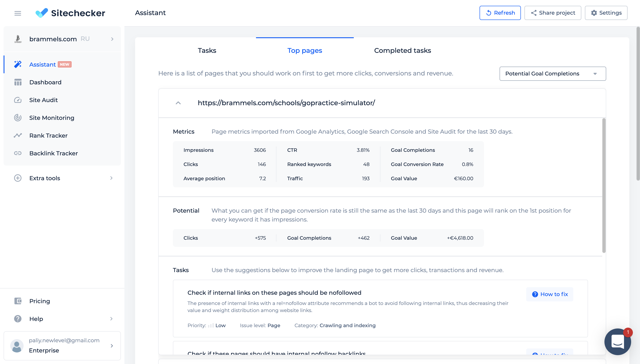This screenshot has width=640, height=364.
Task: Click the hamburger menu icon
Action: coord(18,13)
